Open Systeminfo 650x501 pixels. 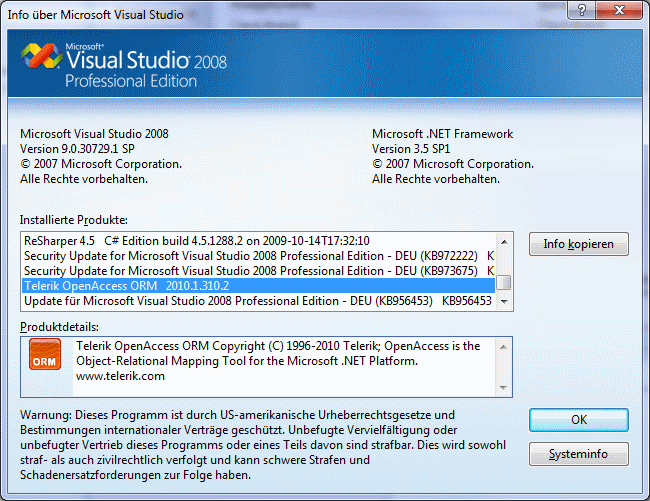point(579,454)
